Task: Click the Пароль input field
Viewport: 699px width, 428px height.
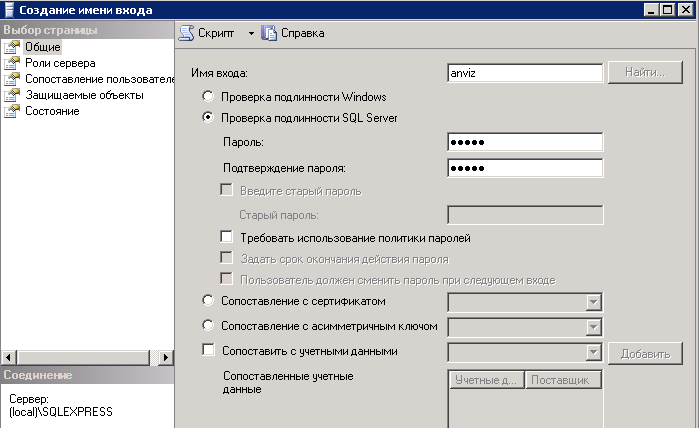Action: tap(525, 142)
